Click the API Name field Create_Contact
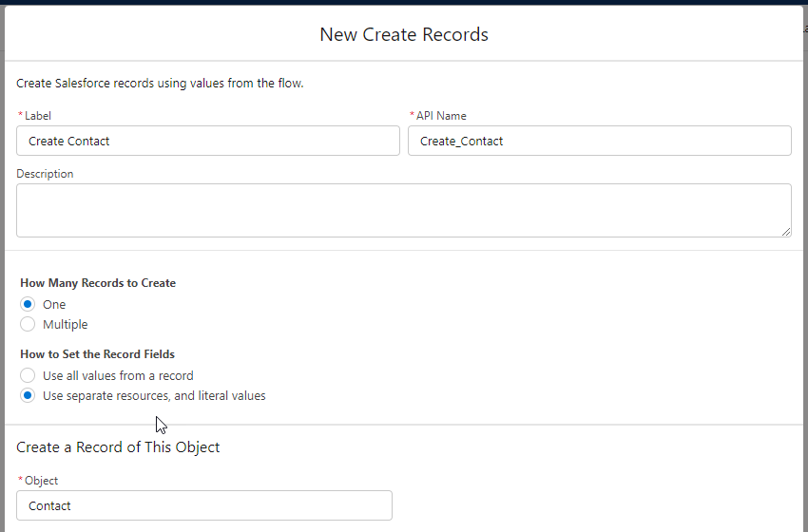 pos(599,141)
